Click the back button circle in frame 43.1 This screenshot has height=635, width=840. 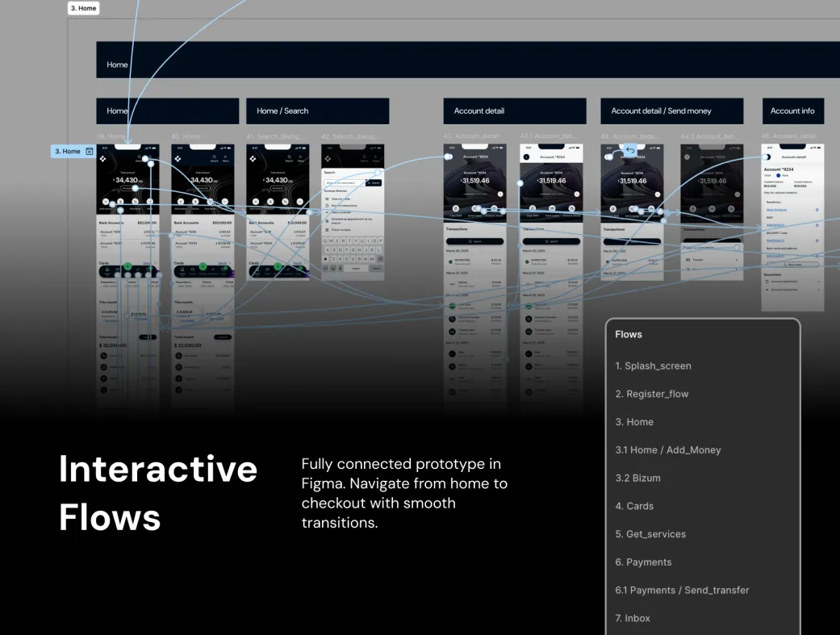point(527,157)
